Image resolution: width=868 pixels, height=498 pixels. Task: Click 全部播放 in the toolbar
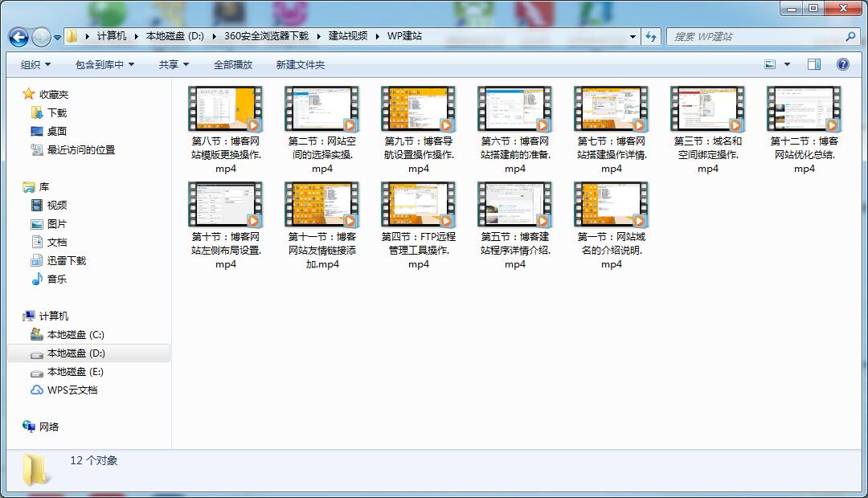[233, 65]
